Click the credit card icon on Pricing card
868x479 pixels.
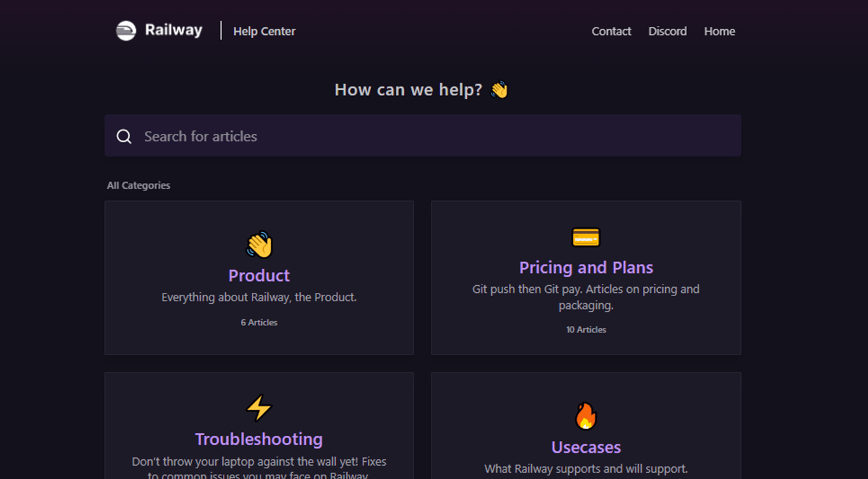(x=586, y=237)
